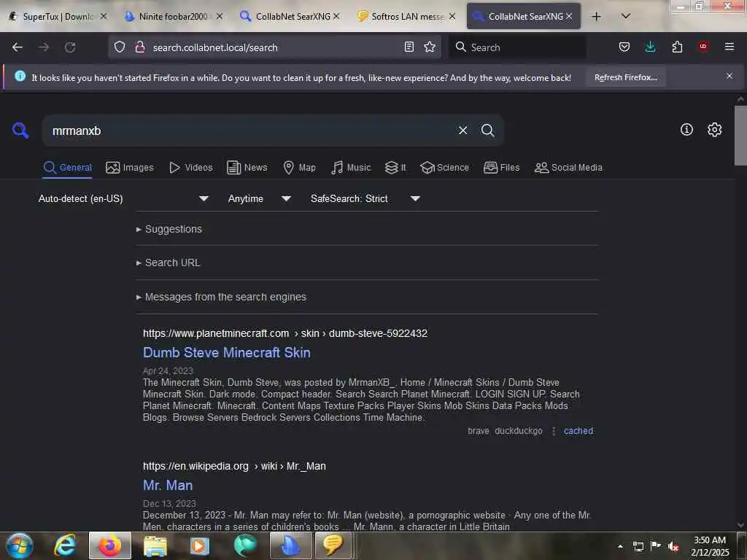747x560 pixels.
Task: Open Action Center flag tray icon
Action: (x=656, y=545)
